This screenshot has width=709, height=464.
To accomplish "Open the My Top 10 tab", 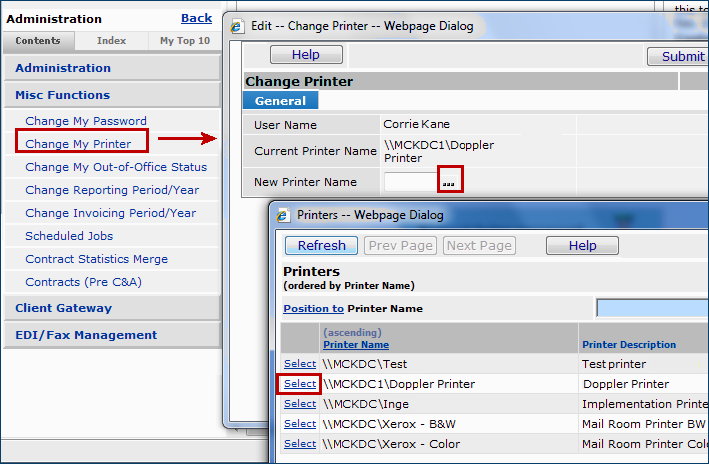I will tap(184, 41).
